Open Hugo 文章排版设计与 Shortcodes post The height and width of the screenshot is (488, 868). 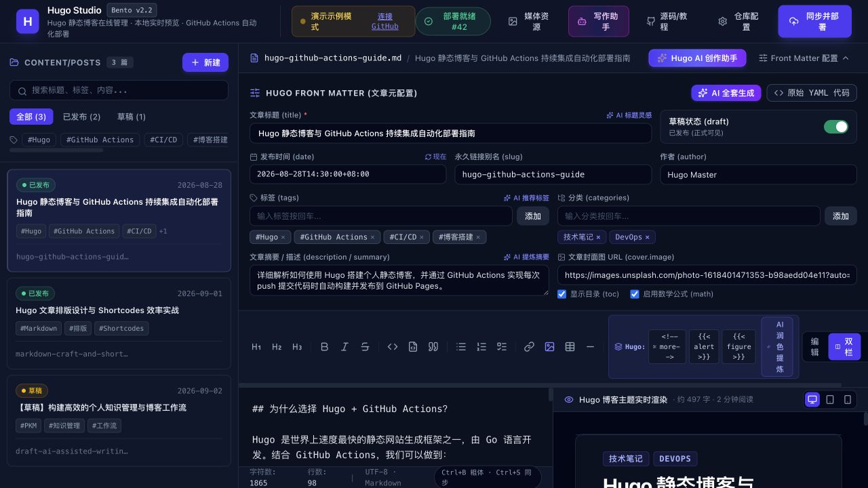coord(119,323)
